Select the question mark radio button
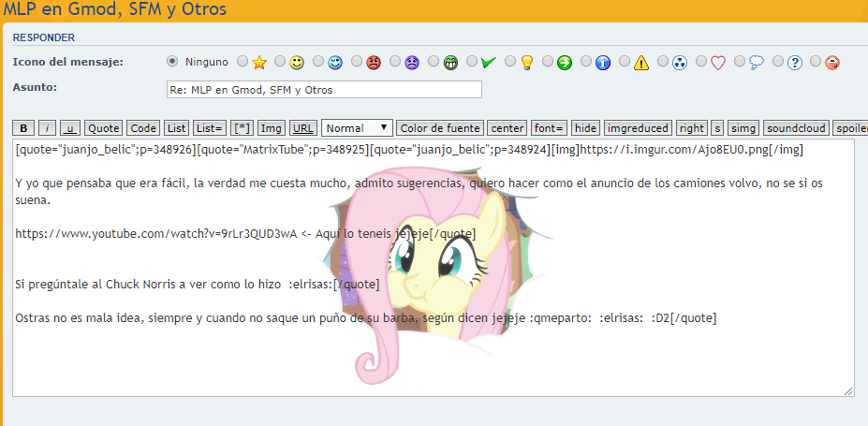Viewport: 868px width, 426px height. click(778, 62)
